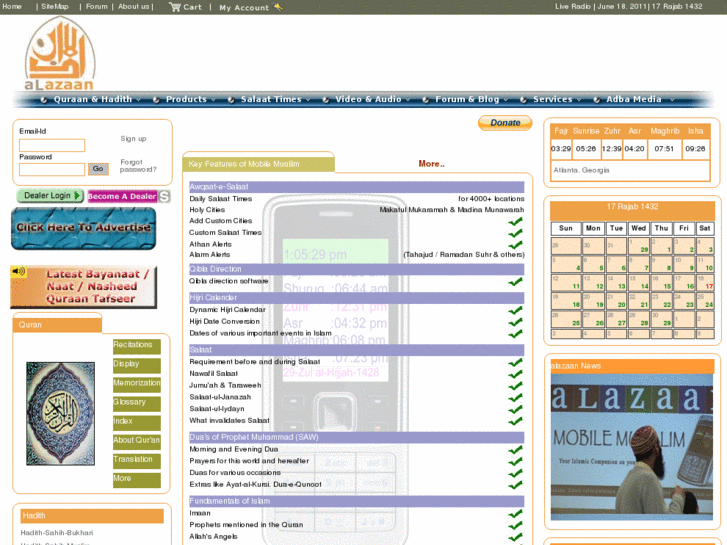Click the pencil icon beside My Account
The height and width of the screenshot is (545, 727).
pos(278,7)
